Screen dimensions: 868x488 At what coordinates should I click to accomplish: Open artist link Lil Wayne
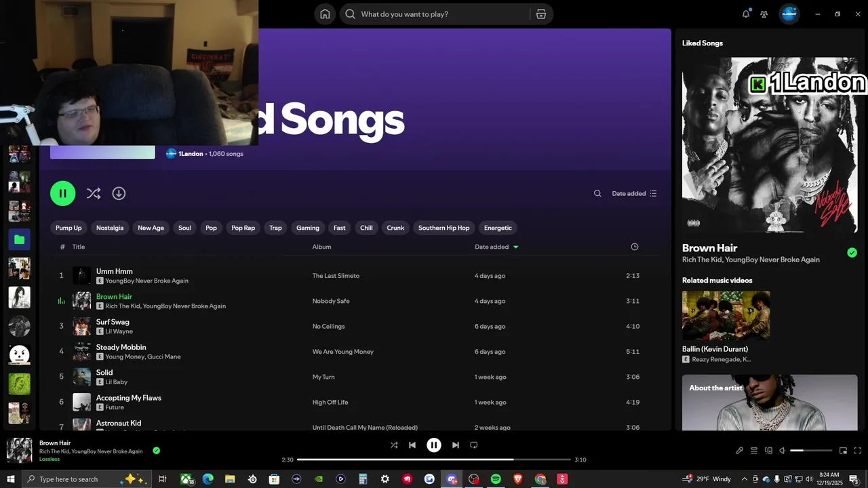click(x=119, y=331)
